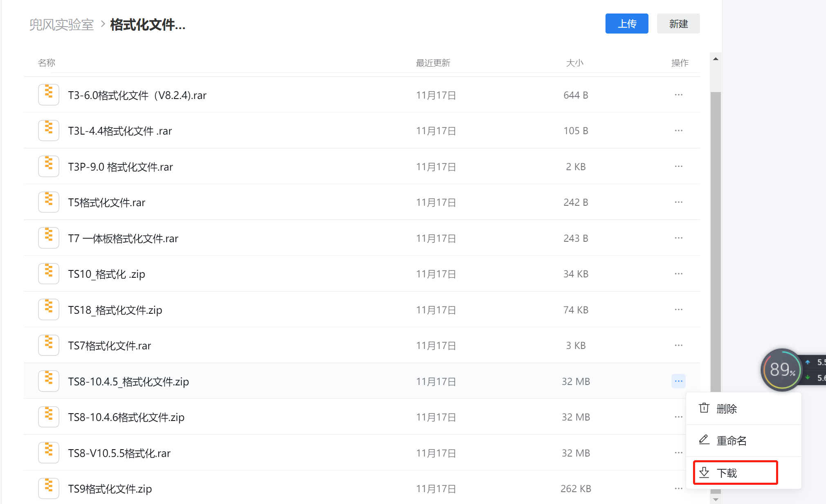Click the 最近更新 column header
This screenshot has width=826, height=504.
coord(433,63)
